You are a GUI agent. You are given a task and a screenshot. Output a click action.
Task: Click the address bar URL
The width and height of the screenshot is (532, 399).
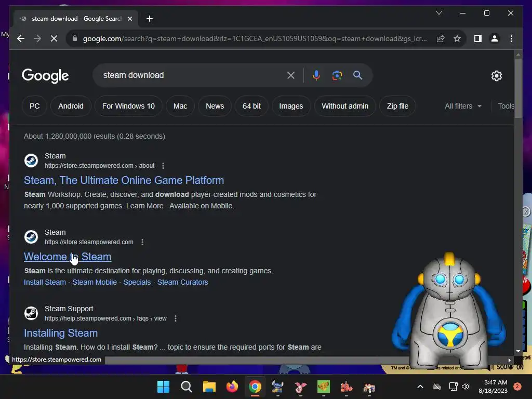pos(255,38)
